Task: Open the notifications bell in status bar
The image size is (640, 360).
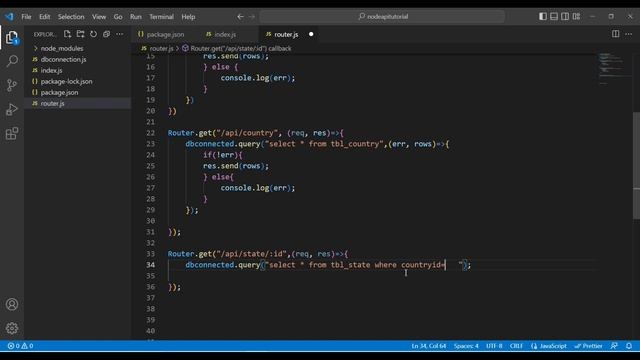Action: coord(629,346)
